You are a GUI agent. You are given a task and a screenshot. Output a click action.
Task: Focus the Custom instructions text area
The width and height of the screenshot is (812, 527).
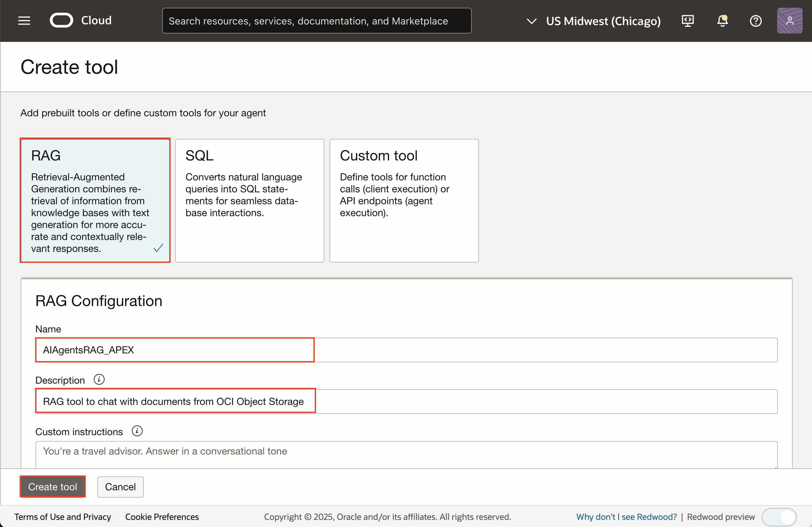click(x=406, y=455)
